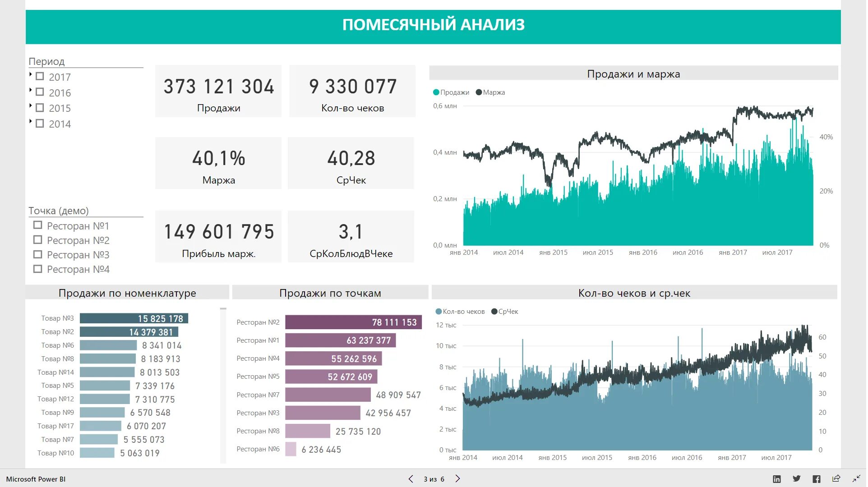Image resolution: width=868 pixels, height=487 pixels.
Task: Select Ресторан №2 checkbox
Action: [38, 240]
